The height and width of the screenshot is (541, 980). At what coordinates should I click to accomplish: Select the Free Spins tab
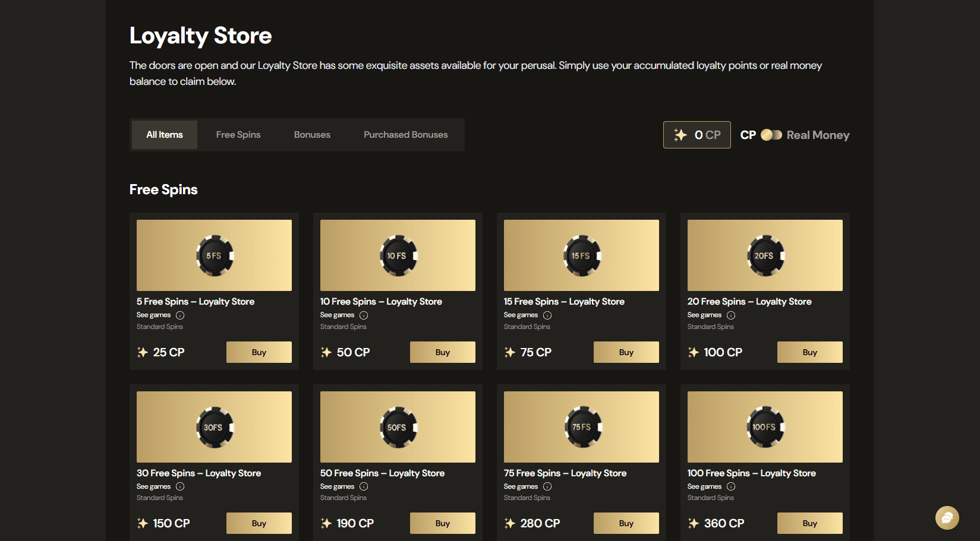(x=238, y=135)
